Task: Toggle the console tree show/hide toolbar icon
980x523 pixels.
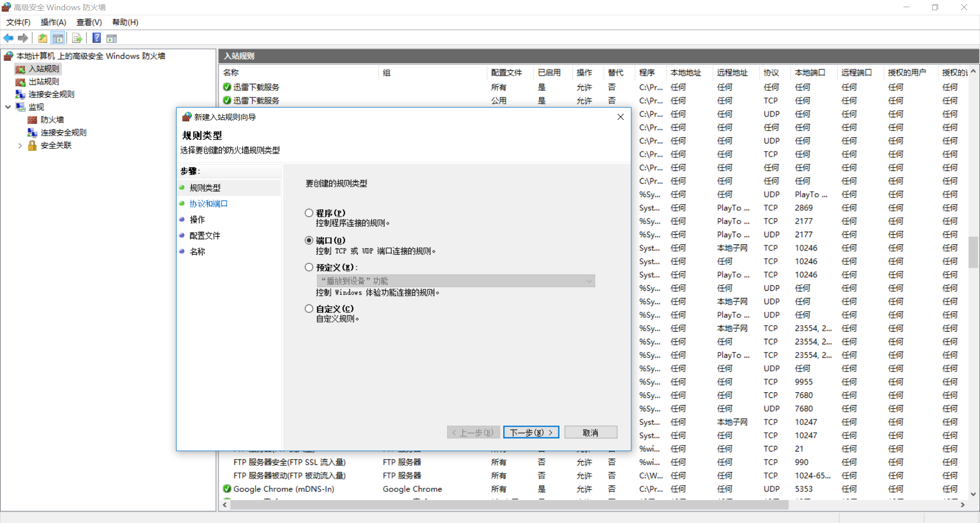Action: point(58,38)
